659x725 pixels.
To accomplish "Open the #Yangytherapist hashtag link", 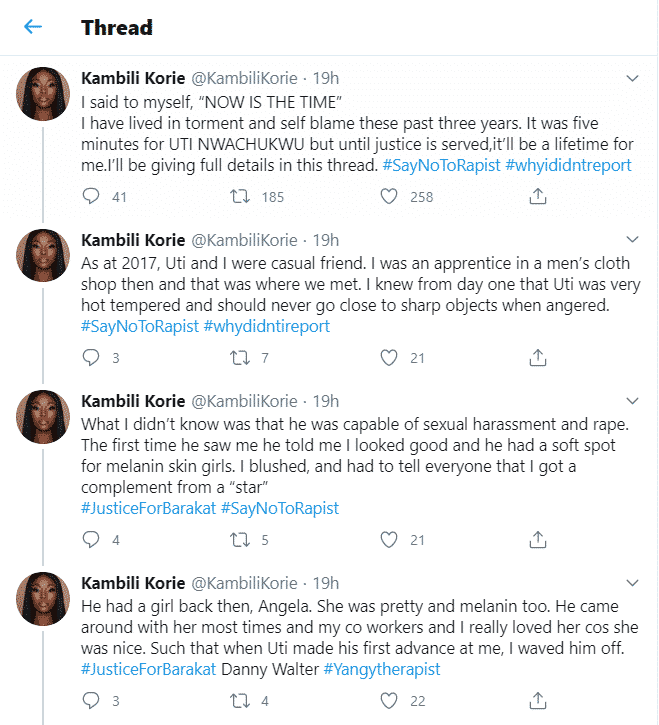I will coord(381,669).
